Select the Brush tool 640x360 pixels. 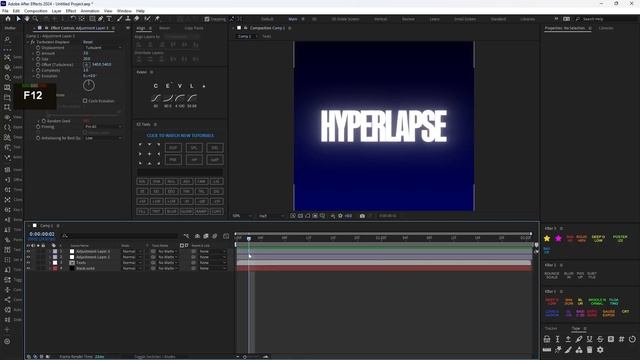click(x=120, y=19)
